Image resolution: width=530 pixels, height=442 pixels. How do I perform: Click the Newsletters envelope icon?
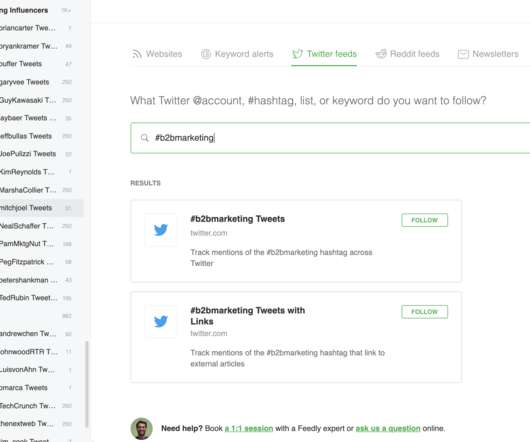(x=463, y=54)
